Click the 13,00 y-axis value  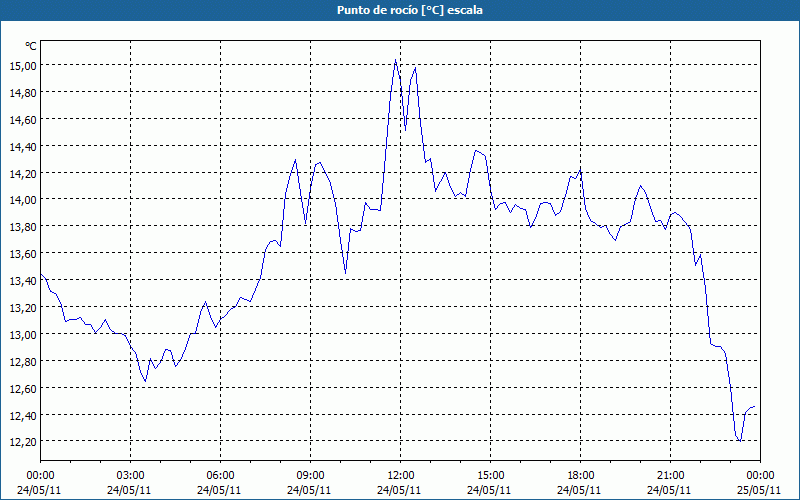click(23, 335)
